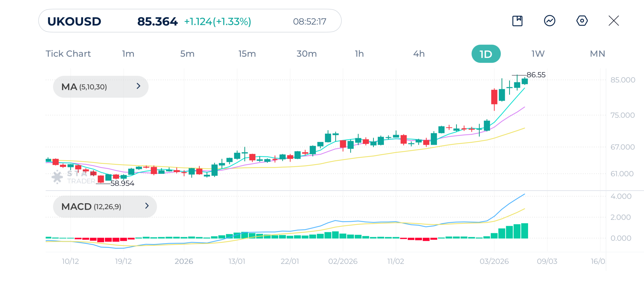Viewport: 644px width, 296px height.
Task: Click the Star Trader watermark logo
Action: 57,177
